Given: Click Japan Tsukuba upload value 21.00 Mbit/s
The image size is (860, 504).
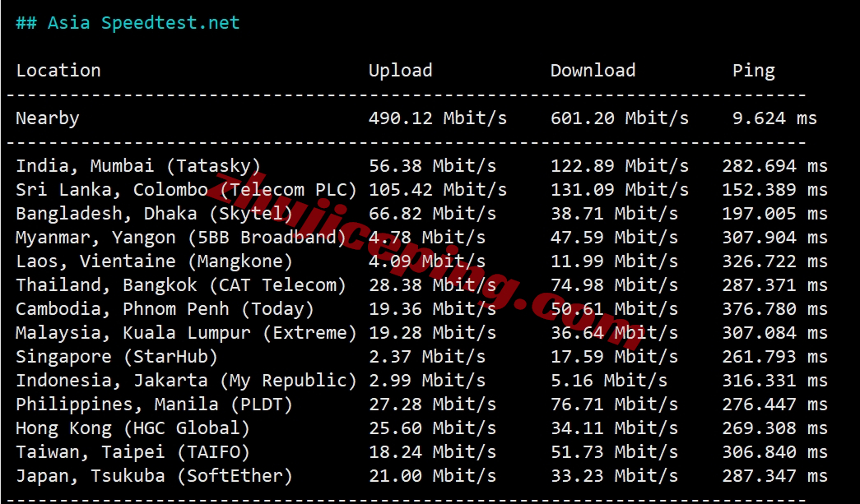Looking at the screenshot, I should (432, 476).
